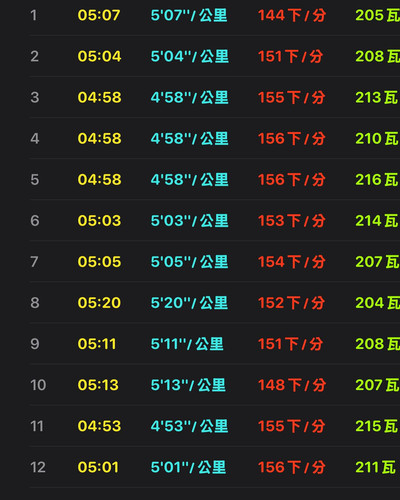Click pace 4'53''/公里 in lap 11

(x=189, y=426)
